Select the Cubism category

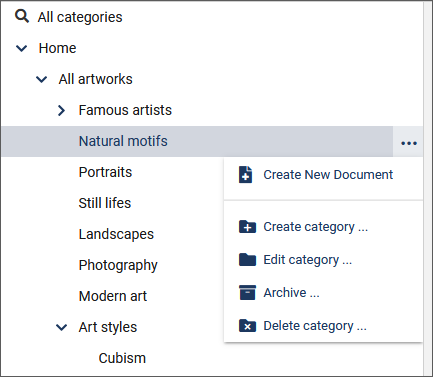tap(122, 358)
